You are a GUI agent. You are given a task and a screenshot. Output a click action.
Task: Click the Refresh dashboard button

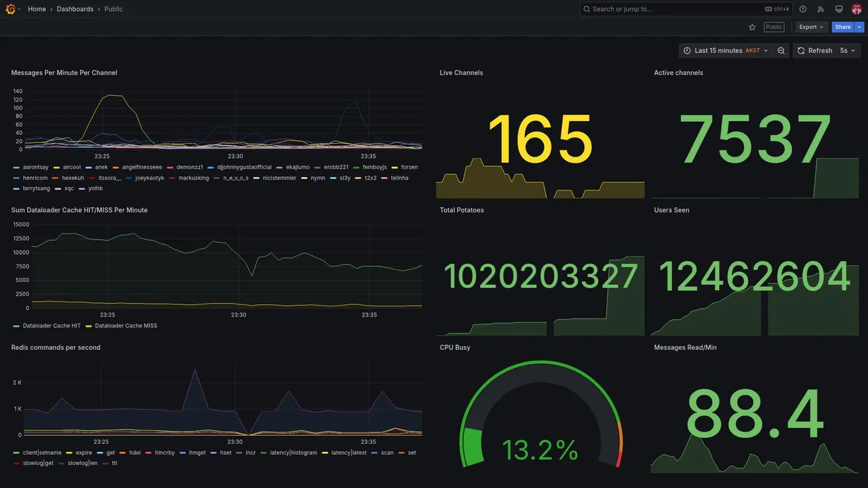click(x=814, y=50)
